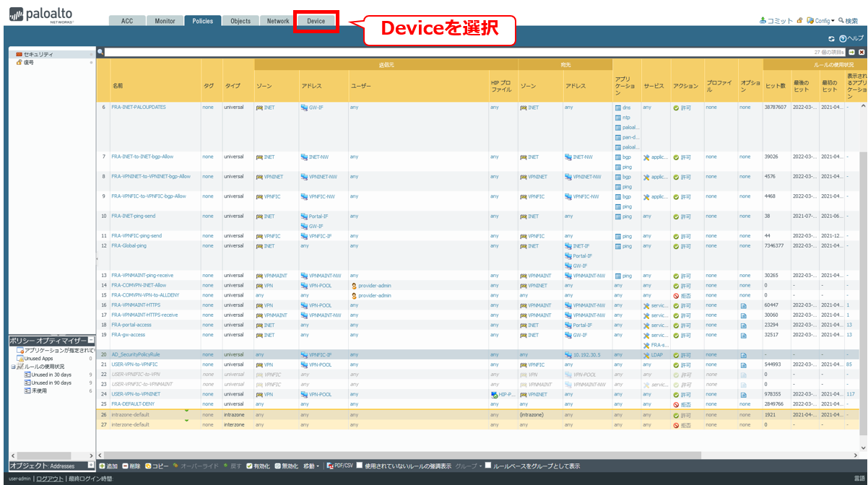Click the 削除 (Delete) rule icon
The height and width of the screenshot is (485, 868).
125,466
